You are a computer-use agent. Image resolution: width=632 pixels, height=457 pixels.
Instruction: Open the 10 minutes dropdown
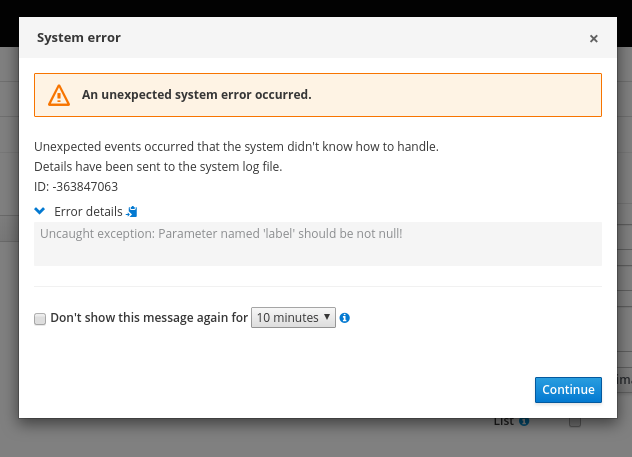point(292,318)
